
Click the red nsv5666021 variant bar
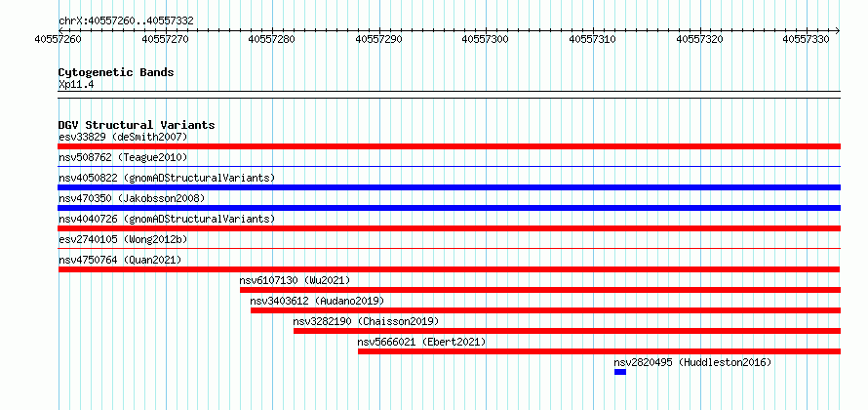coord(599,351)
